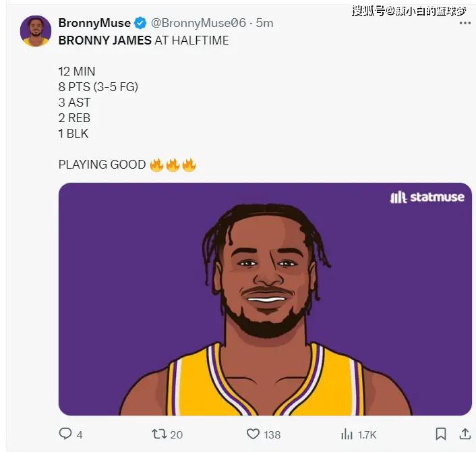Click the blue verified badge
476x452 pixels.
click(x=140, y=23)
